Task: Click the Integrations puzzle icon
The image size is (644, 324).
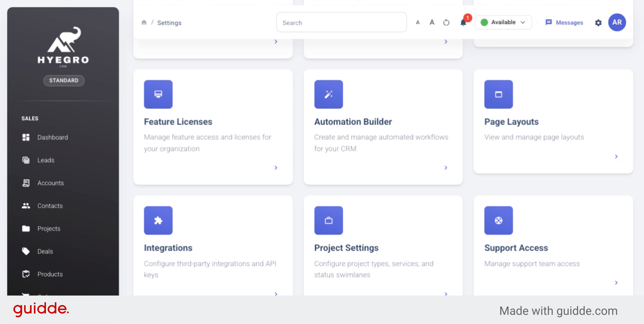Action: click(x=158, y=220)
